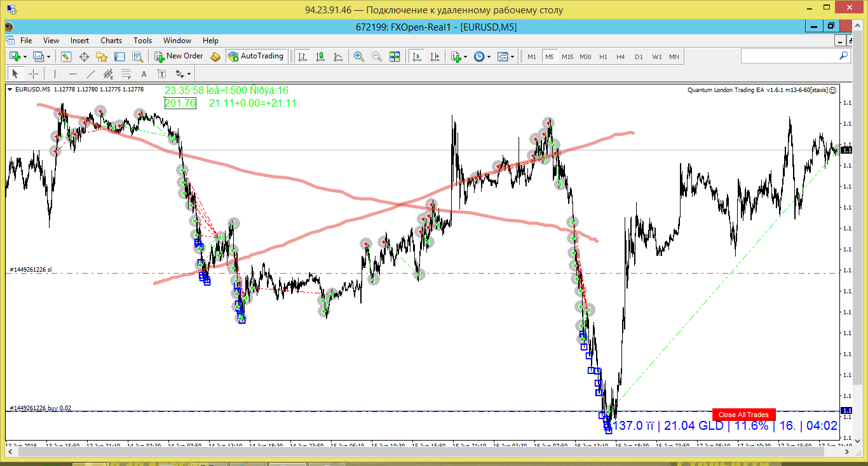The width and height of the screenshot is (868, 466).
Task: Expand the new chart dropdown arrow
Action: tap(25, 57)
